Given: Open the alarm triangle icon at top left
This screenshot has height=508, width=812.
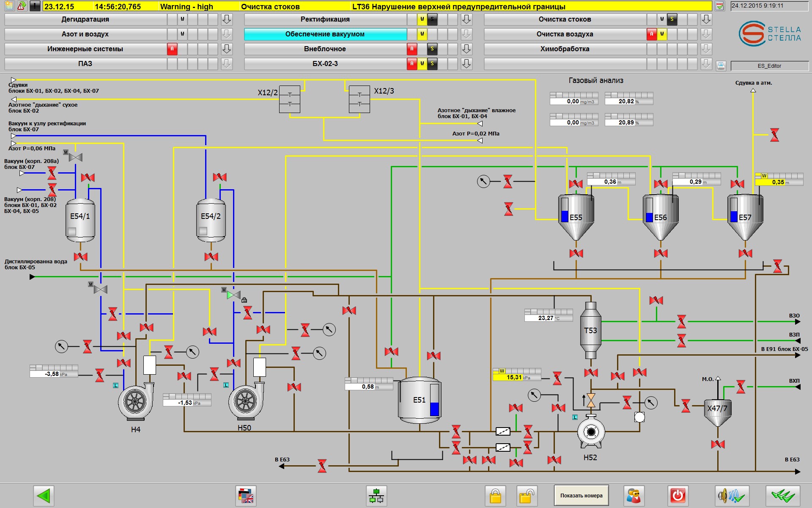Looking at the screenshot, I should coord(22,6).
